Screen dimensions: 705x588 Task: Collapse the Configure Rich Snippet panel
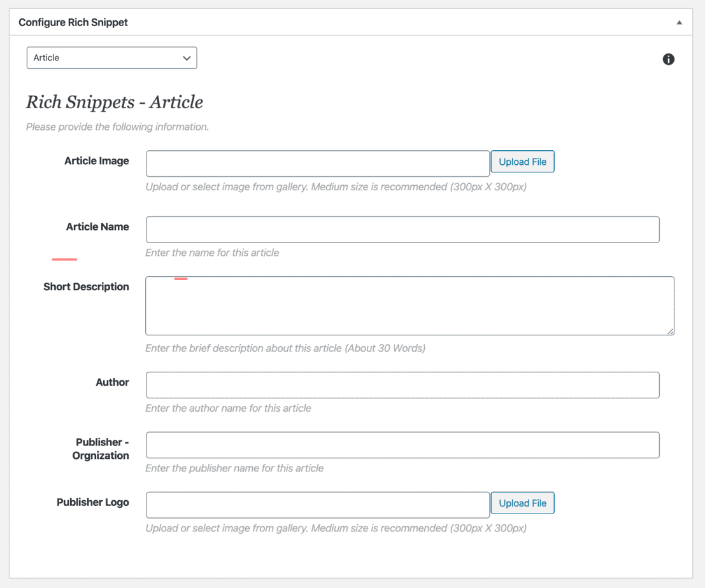click(679, 22)
